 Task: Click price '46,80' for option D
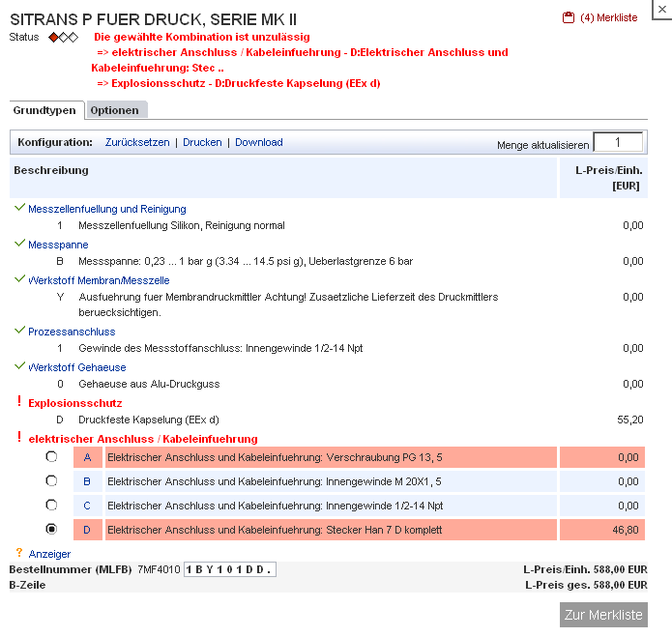click(x=626, y=530)
